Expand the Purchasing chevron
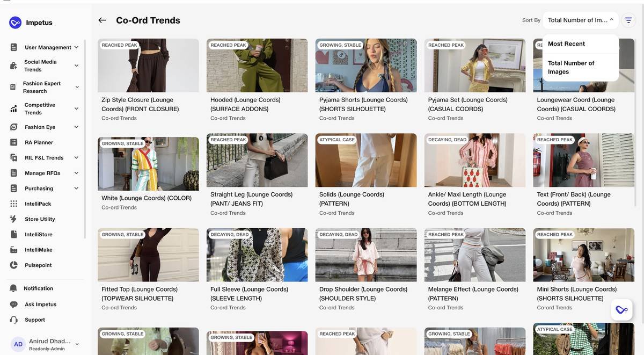The height and width of the screenshot is (355, 644). click(x=76, y=189)
